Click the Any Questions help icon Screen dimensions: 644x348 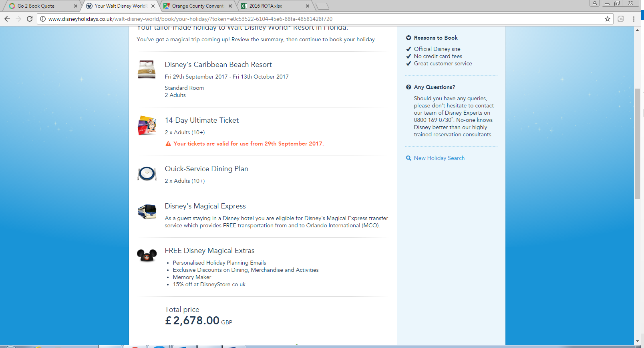point(409,87)
